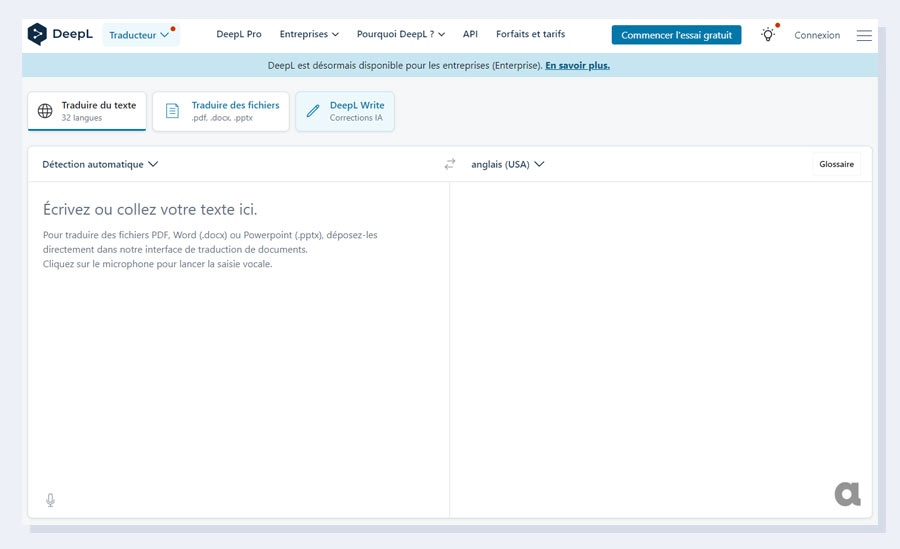Open the DeepL Pro page

(239, 34)
